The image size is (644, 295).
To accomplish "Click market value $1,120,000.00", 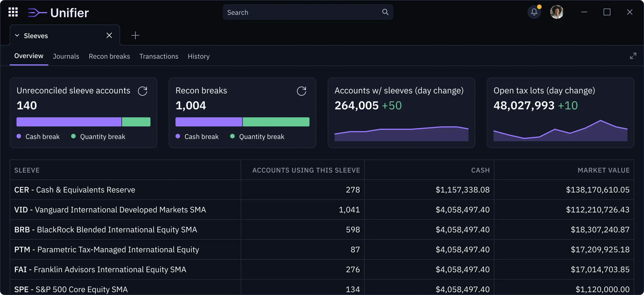I will click(602, 289).
